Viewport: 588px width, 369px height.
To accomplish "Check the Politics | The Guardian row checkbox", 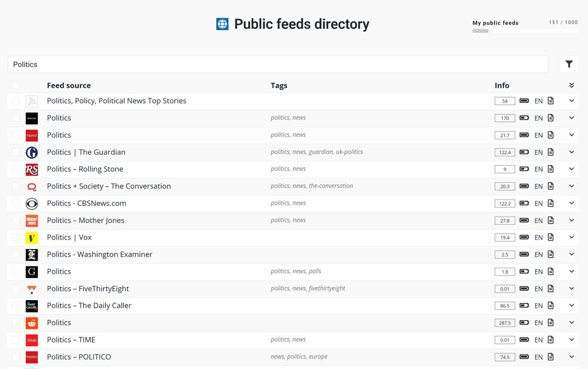I will pos(16,152).
